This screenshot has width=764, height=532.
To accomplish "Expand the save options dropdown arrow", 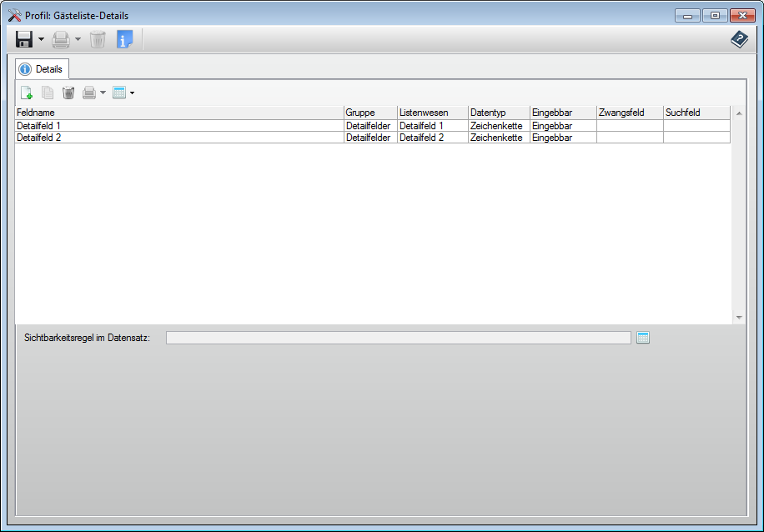I will pos(41,39).
